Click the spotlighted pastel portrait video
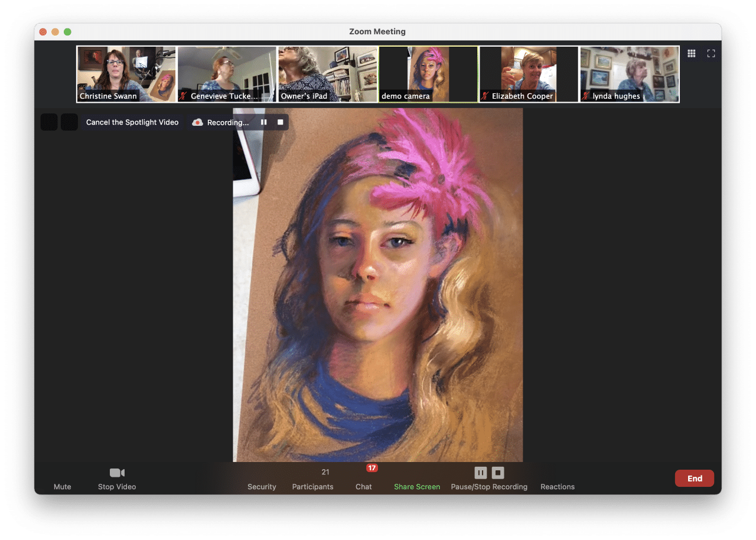This screenshot has width=756, height=540. pyautogui.click(x=378, y=285)
